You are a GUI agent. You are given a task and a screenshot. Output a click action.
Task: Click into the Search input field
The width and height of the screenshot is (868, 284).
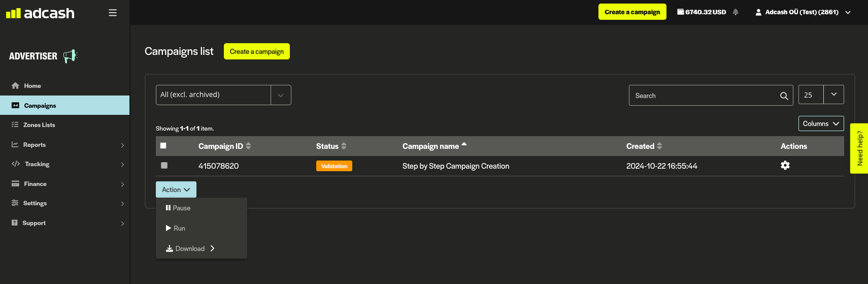703,96
